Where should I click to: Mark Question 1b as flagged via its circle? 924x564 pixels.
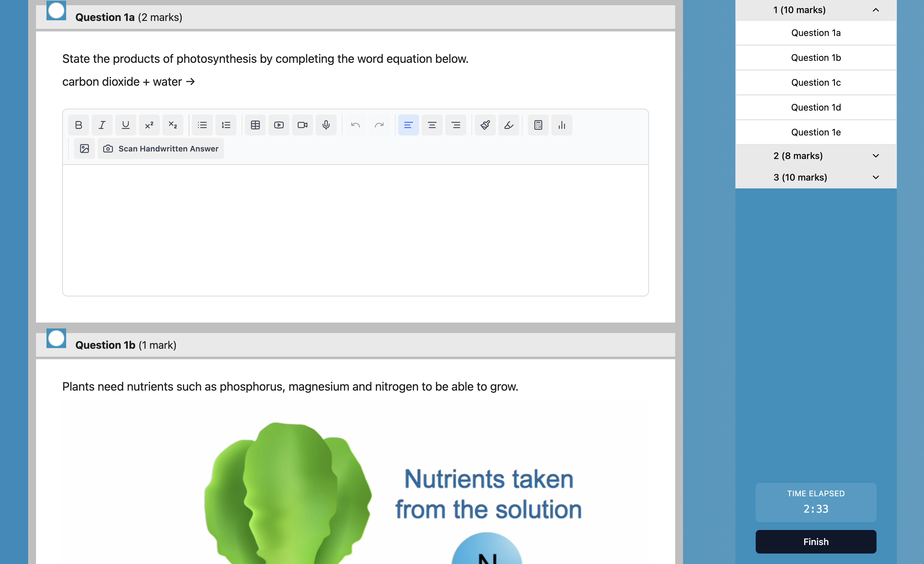pyautogui.click(x=56, y=338)
